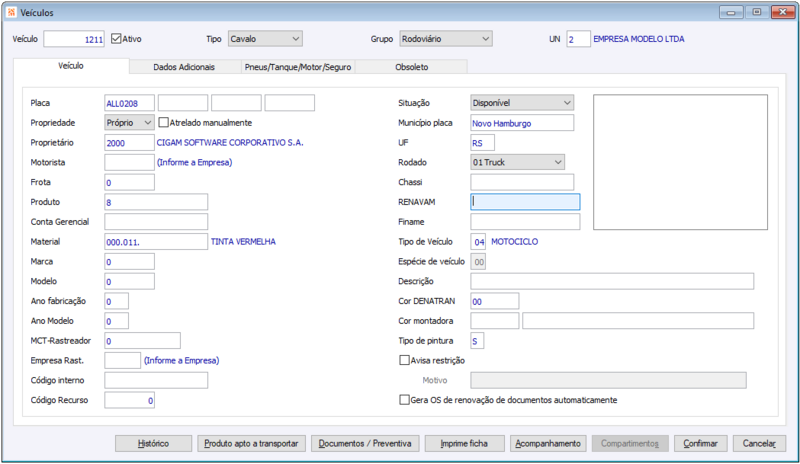Switch to the Veículo tab
800x464 pixels.
71,66
